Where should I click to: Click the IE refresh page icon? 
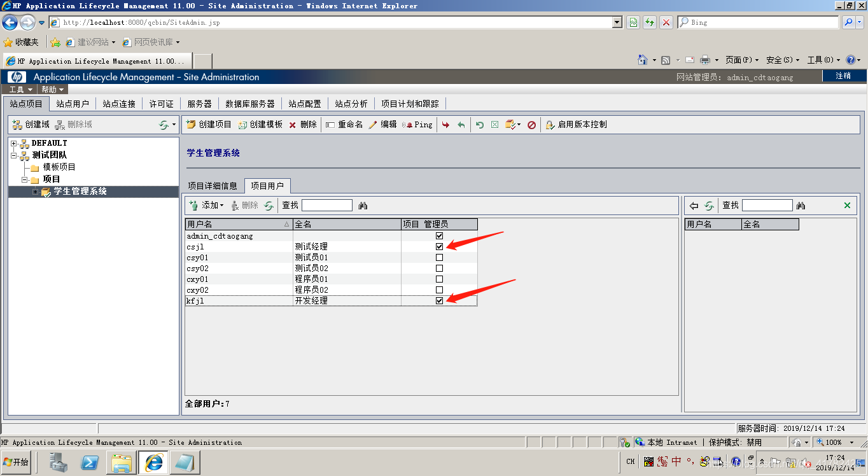point(650,22)
